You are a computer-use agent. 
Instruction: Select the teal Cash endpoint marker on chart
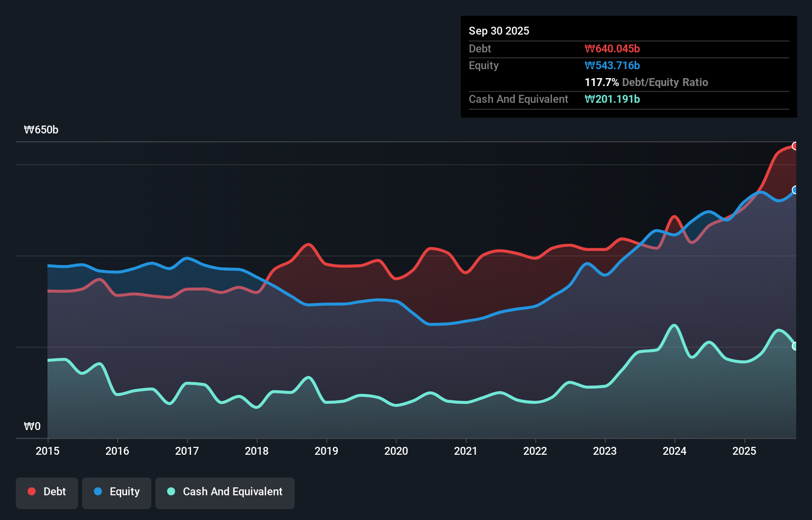pos(795,346)
